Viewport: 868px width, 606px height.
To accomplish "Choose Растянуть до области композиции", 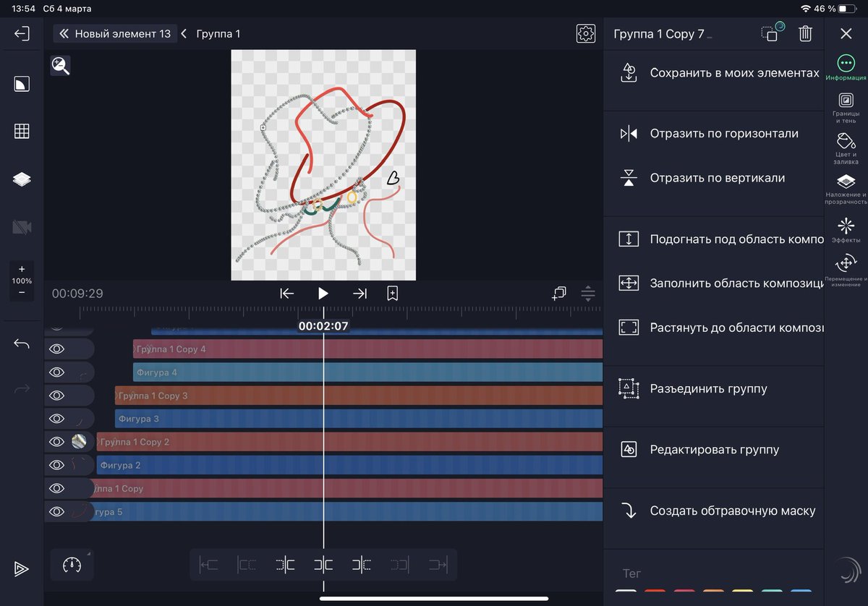I will [714, 328].
